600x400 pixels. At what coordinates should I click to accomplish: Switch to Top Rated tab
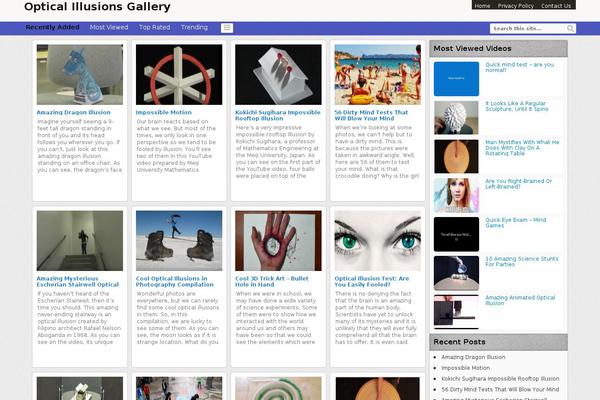pos(154,27)
